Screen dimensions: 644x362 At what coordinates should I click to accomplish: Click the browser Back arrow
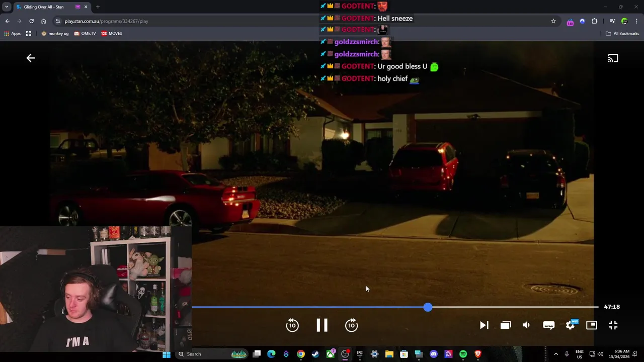point(7,21)
